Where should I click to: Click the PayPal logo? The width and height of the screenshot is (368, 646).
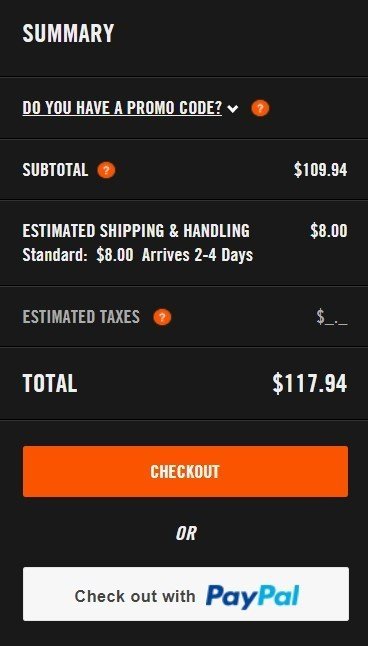[253, 596]
